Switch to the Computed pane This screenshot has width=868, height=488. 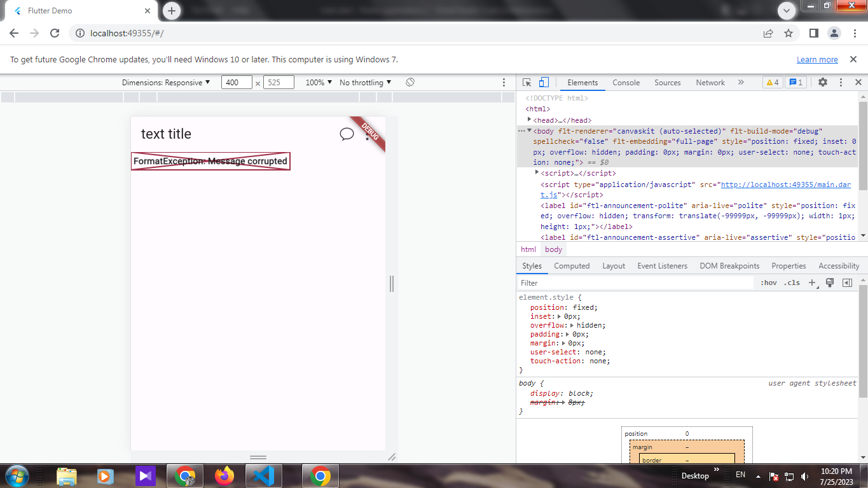click(x=572, y=266)
